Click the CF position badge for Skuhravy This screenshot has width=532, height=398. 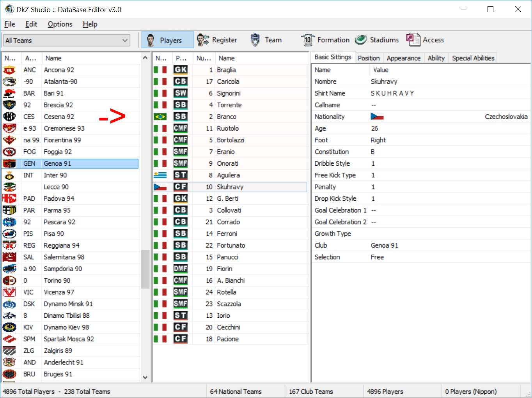[181, 187]
